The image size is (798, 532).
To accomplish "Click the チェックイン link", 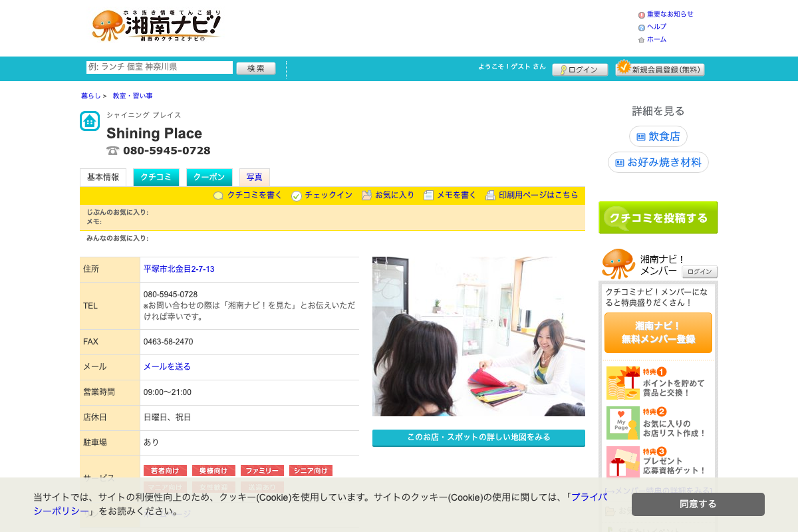I will [329, 196].
